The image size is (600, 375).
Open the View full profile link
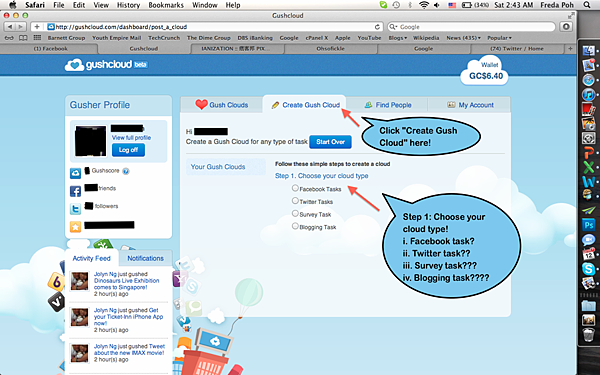click(x=131, y=137)
